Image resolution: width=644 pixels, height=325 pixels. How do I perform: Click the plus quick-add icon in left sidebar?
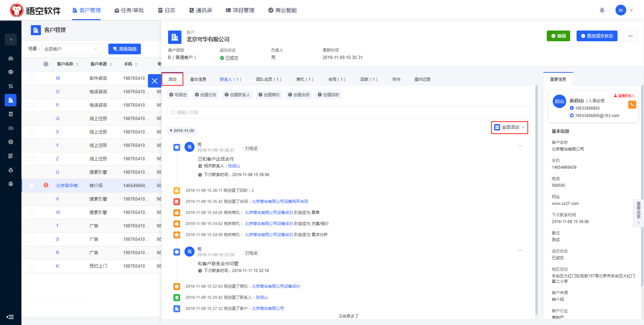click(x=11, y=40)
